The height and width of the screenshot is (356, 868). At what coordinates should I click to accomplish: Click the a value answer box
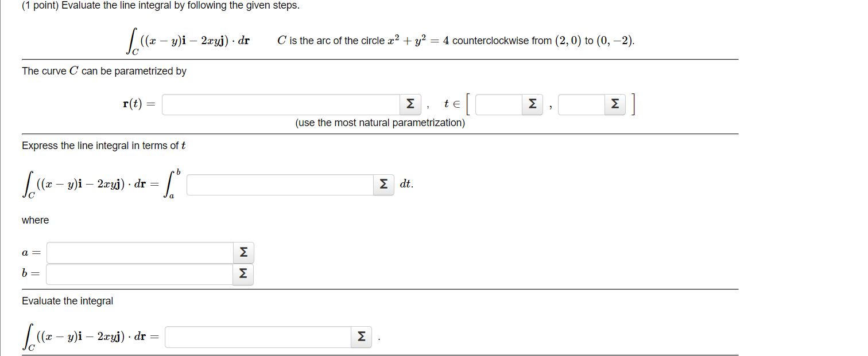[139, 252]
